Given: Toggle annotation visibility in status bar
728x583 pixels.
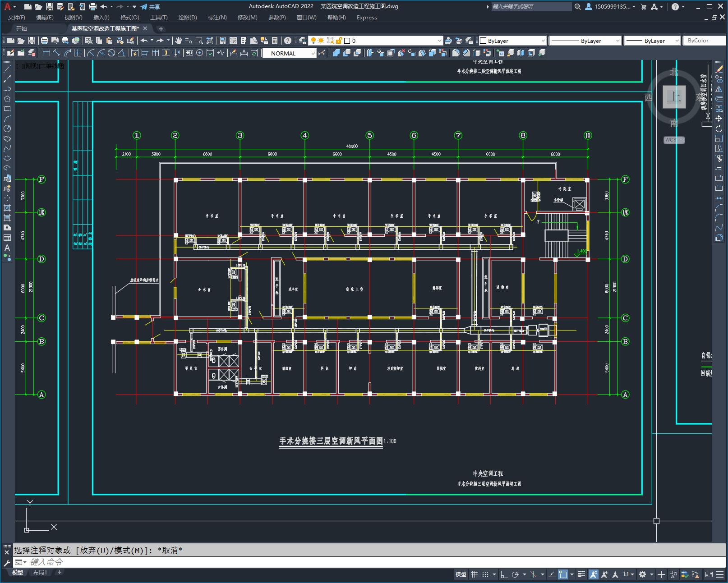Looking at the screenshot, I should pos(593,574).
